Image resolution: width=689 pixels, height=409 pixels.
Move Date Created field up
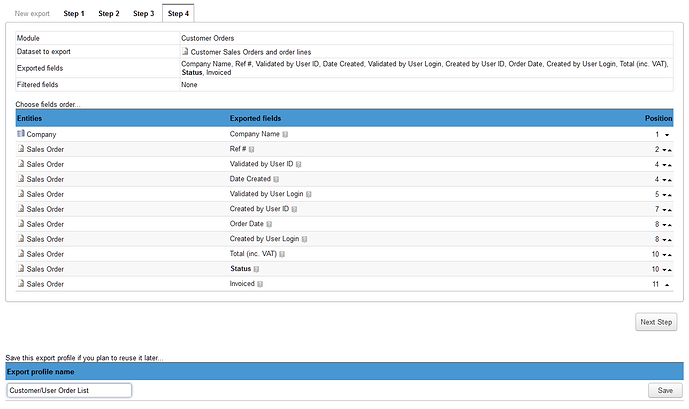point(670,180)
